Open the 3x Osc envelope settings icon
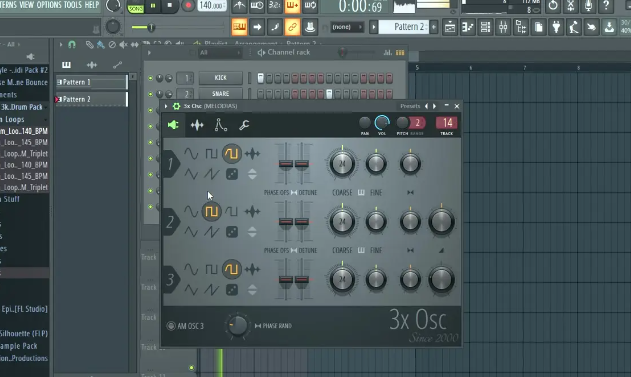Image resolution: width=631 pixels, height=377 pixels. pos(221,125)
